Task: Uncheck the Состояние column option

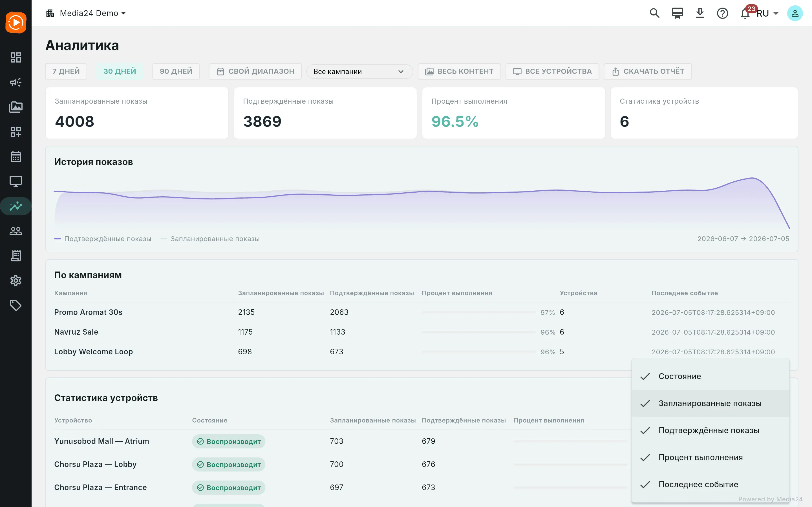Action: pos(710,376)
